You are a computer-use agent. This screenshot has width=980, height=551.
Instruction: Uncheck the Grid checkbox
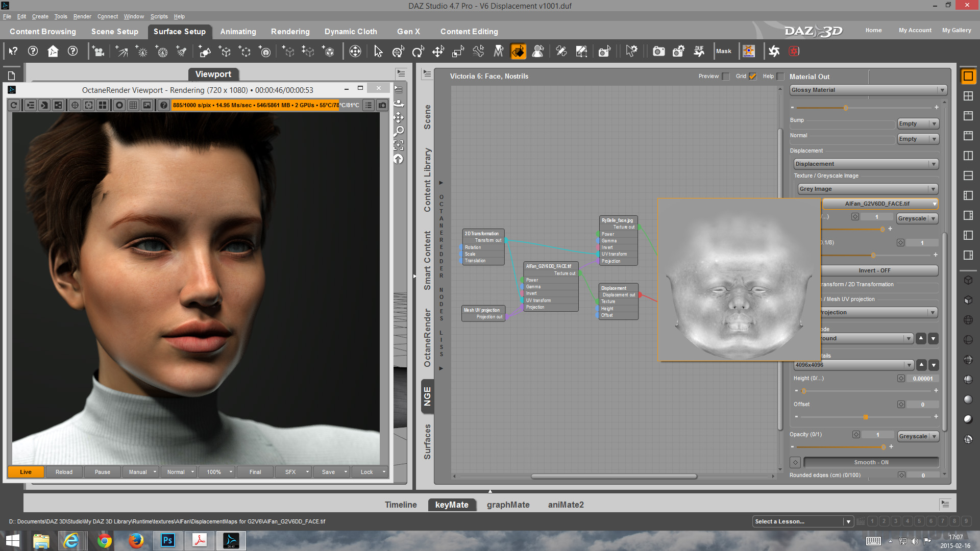753,77
